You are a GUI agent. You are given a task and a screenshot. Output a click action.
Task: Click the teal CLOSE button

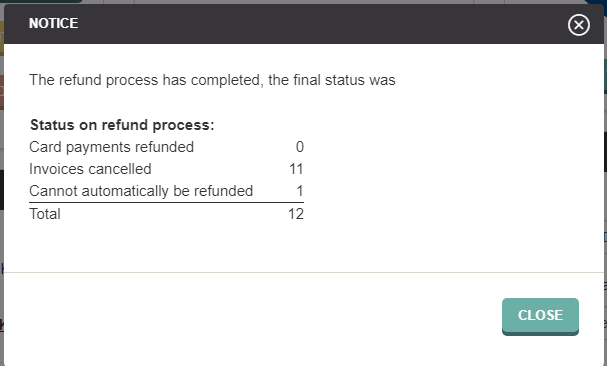coord(540,316)
